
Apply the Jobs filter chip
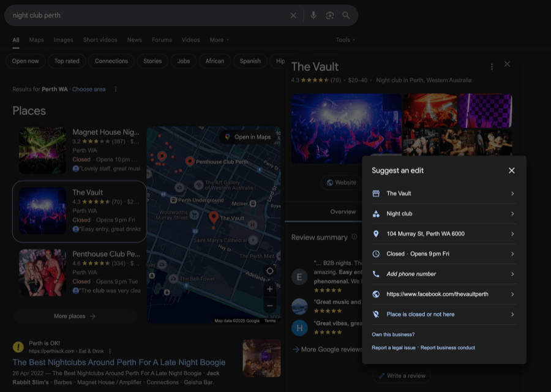(184, 61)
